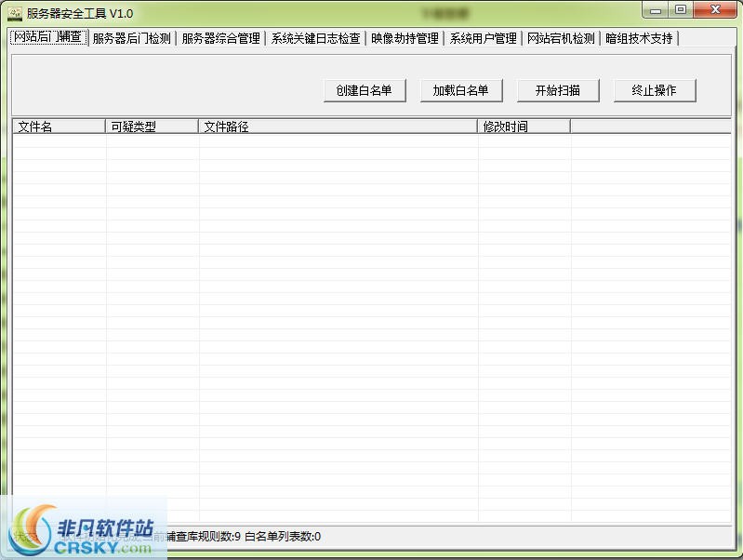This screenshot has height=560, width=743.
Task: Select the 服务器综合管理 tab
Action: click(x=220, y=38)
